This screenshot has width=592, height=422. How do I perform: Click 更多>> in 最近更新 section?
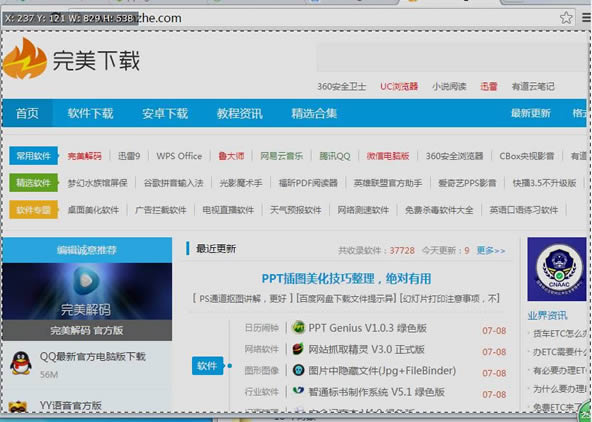[x=491, y=250]
